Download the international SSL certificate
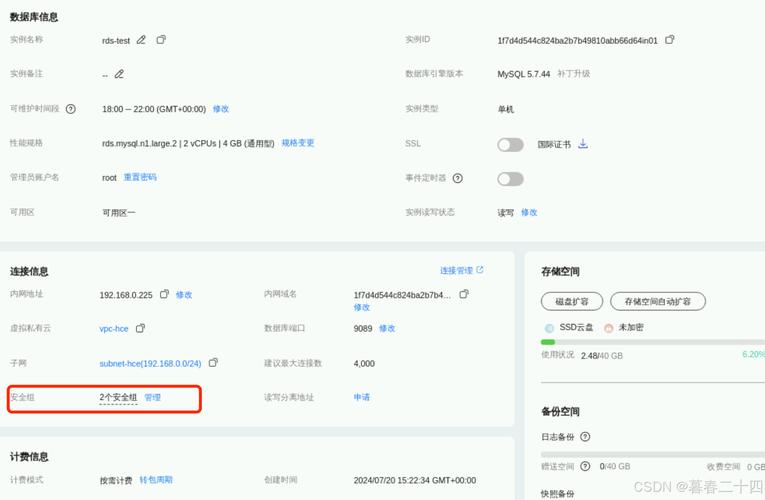The height and width of the screenshot is (500, 765). 583,144
